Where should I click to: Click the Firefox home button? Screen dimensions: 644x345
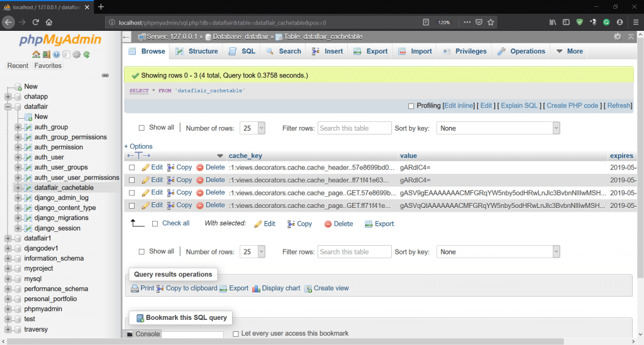click(49, 22)
